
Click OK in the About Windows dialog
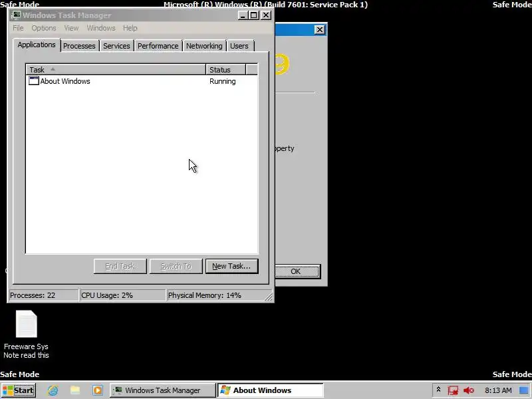coord(296,271)
